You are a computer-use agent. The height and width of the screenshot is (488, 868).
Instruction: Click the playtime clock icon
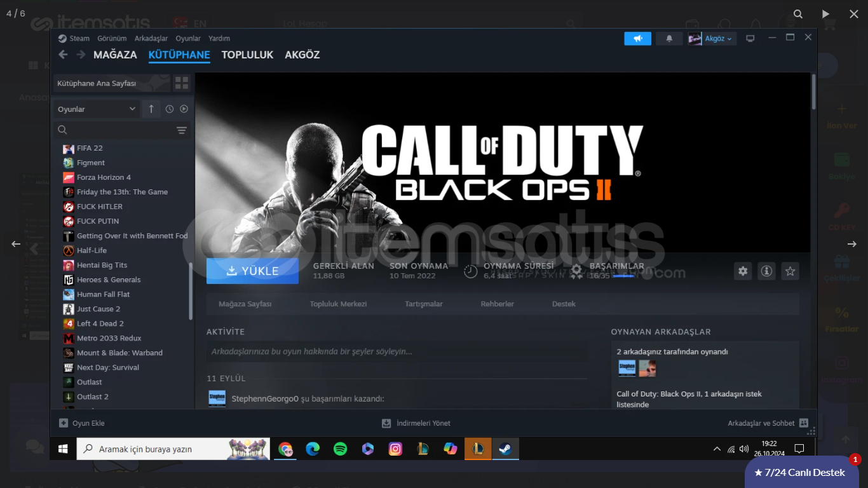(x=470, y=271)
